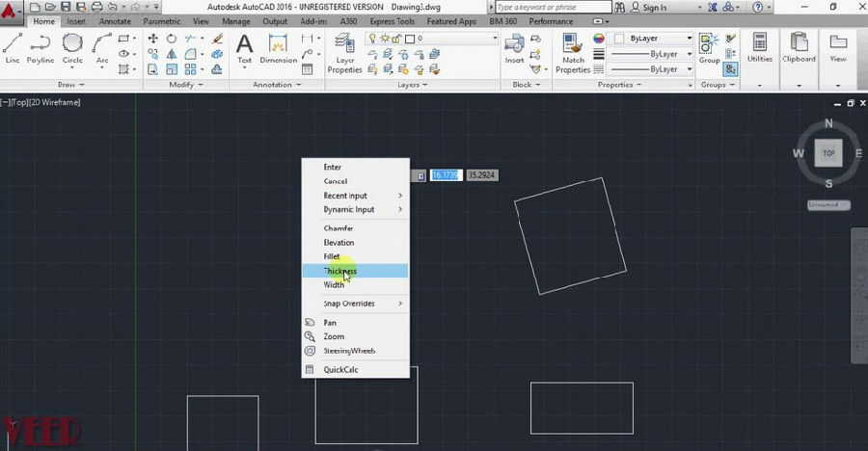Click the Save icon in quick access toolbar

tap(66, 7)
